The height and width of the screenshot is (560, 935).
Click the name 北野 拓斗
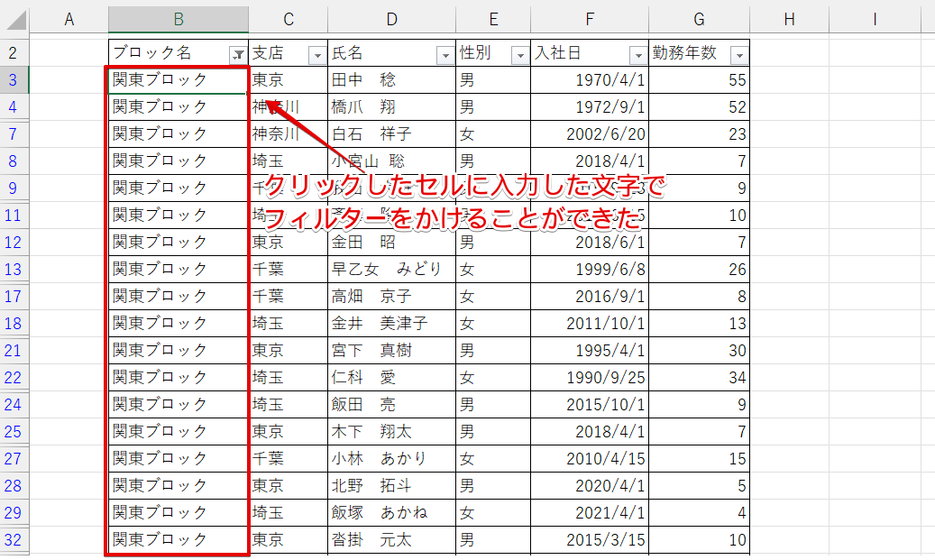371,485
